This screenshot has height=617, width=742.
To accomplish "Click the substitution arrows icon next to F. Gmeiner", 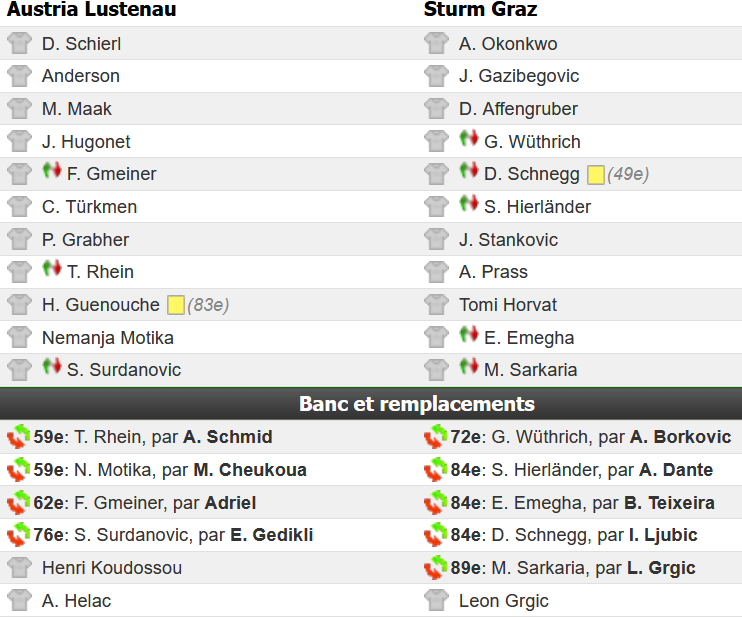I will (x=52, y=170).
